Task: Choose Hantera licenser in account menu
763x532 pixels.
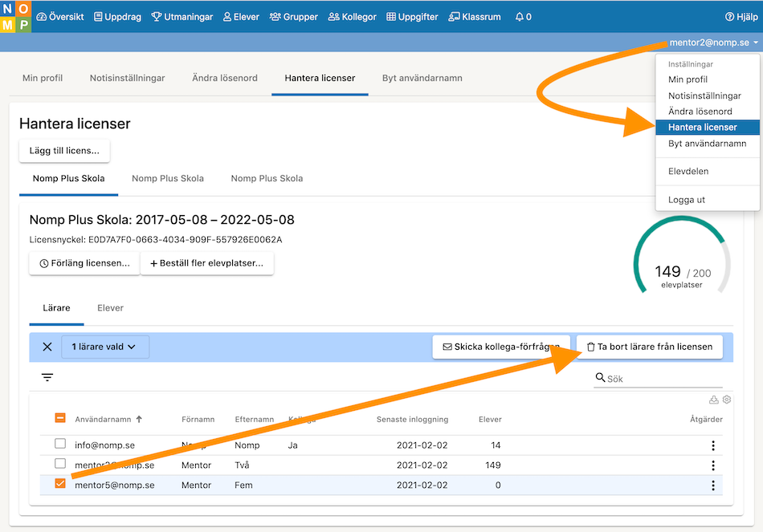Action: [x=708, y=128]
